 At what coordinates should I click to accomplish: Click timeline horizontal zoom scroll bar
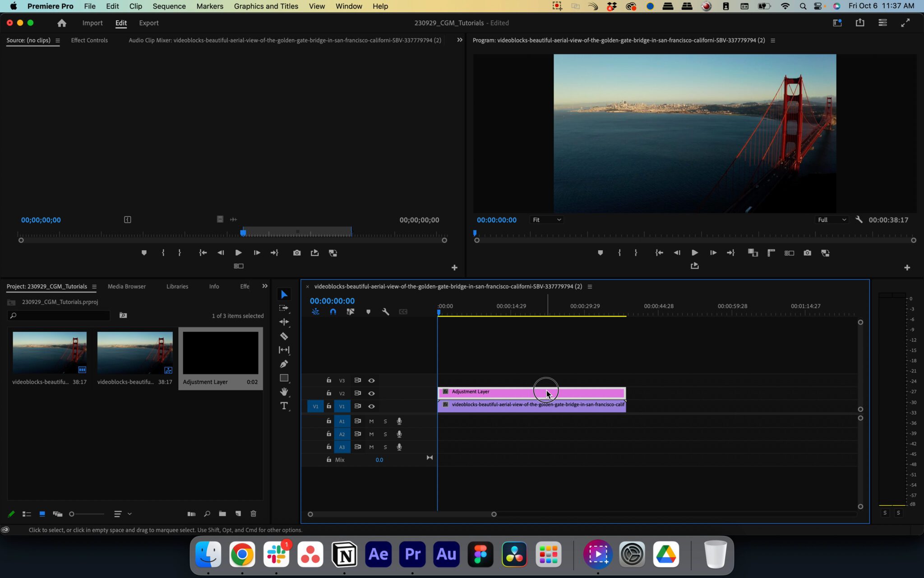(x=402, y=514)
